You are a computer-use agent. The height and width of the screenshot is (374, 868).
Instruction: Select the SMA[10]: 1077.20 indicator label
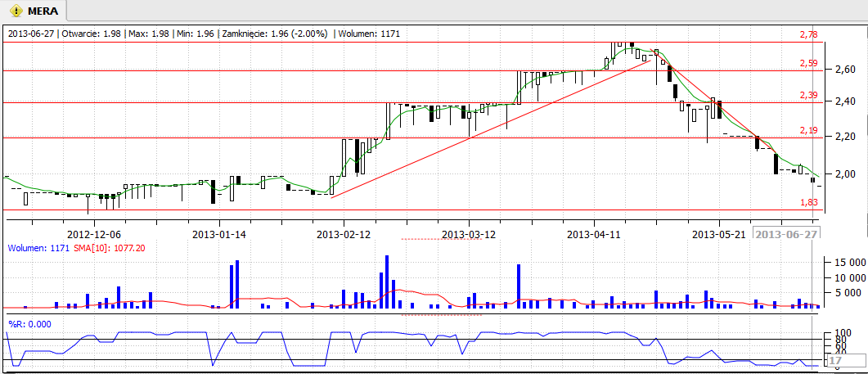click(x=110, y=248)
